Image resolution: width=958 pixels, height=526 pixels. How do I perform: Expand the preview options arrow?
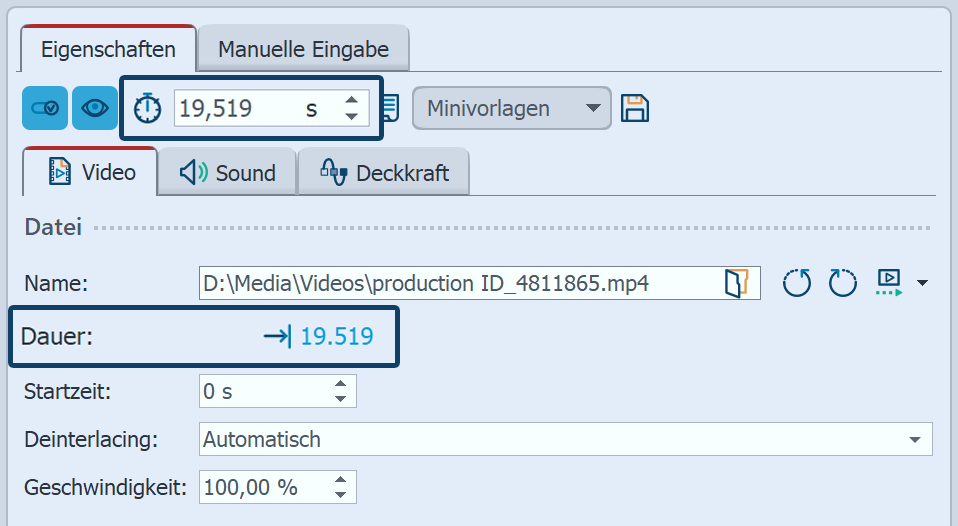point(921,284)
